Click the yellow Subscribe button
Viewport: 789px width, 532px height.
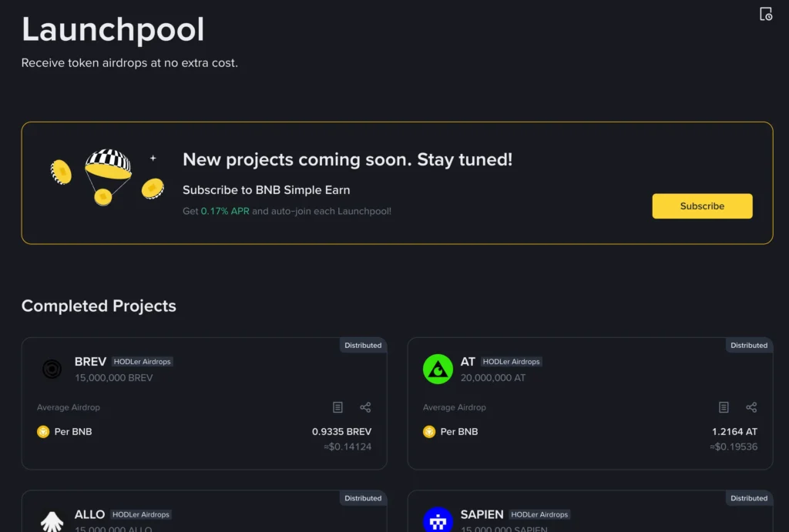(702, 206)
